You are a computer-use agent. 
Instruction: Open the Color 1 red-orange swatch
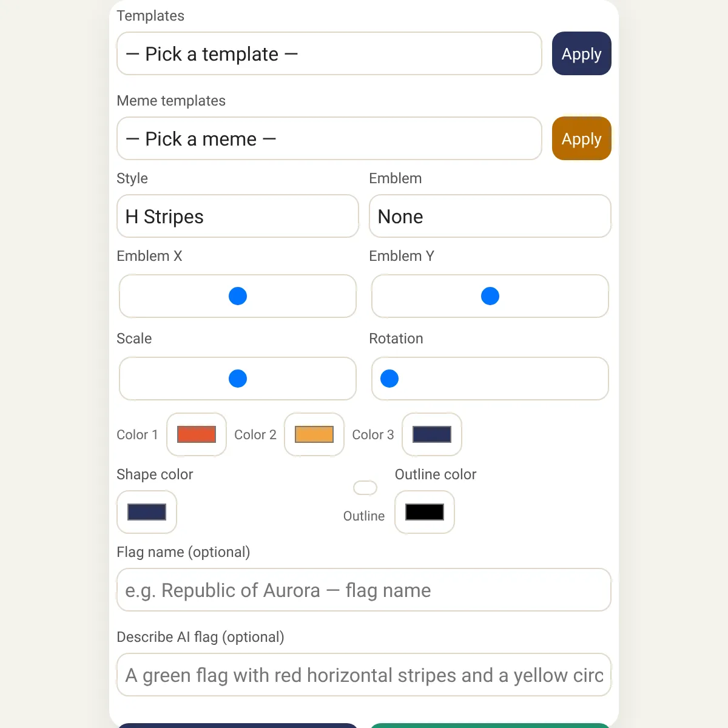197,434
